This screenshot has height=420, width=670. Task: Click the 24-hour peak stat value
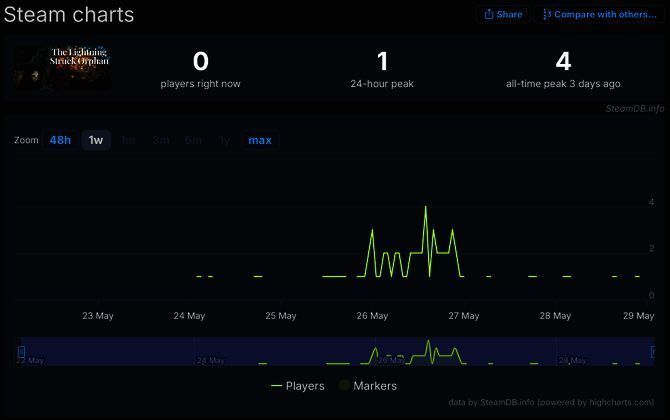tap(381, 62)
